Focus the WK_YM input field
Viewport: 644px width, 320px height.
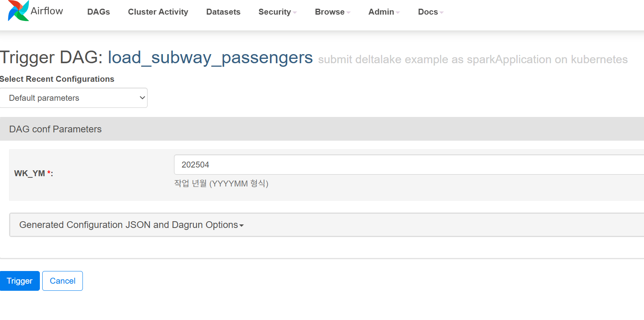409,165
